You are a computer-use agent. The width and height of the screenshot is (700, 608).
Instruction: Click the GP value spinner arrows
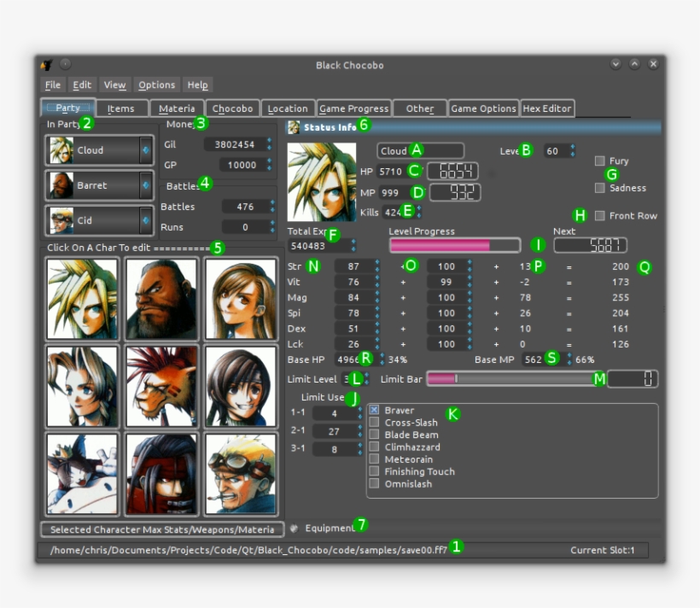click(x=269, y=165)
